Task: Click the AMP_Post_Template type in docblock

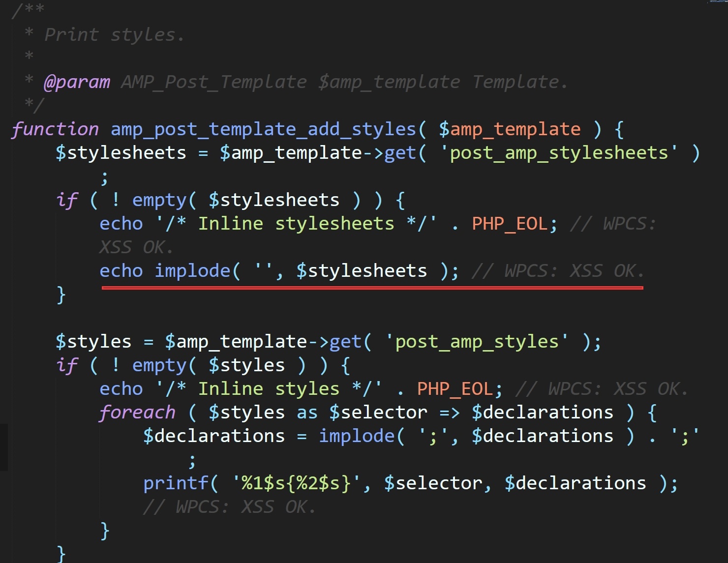Action: click(x=213, y=82)
